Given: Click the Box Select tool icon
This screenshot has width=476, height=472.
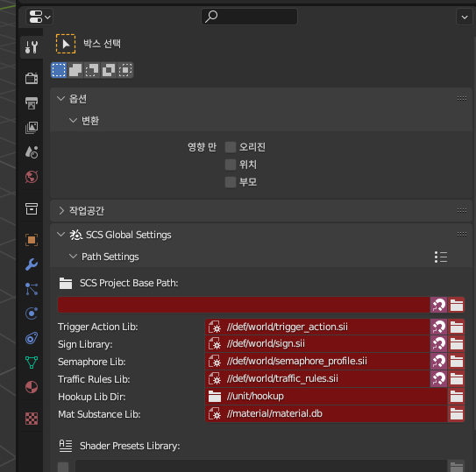Looking at the screenshot, I should point(66,44).
